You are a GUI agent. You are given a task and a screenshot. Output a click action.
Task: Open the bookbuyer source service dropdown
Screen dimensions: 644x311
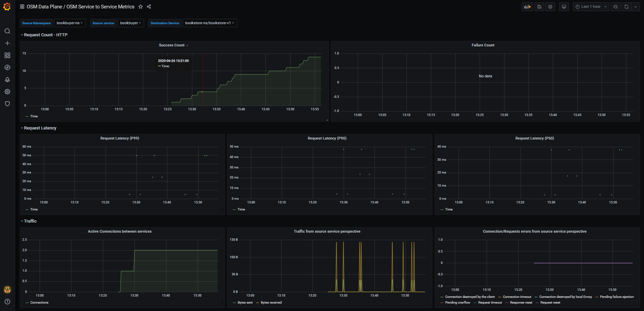click(x=131, y=23)
